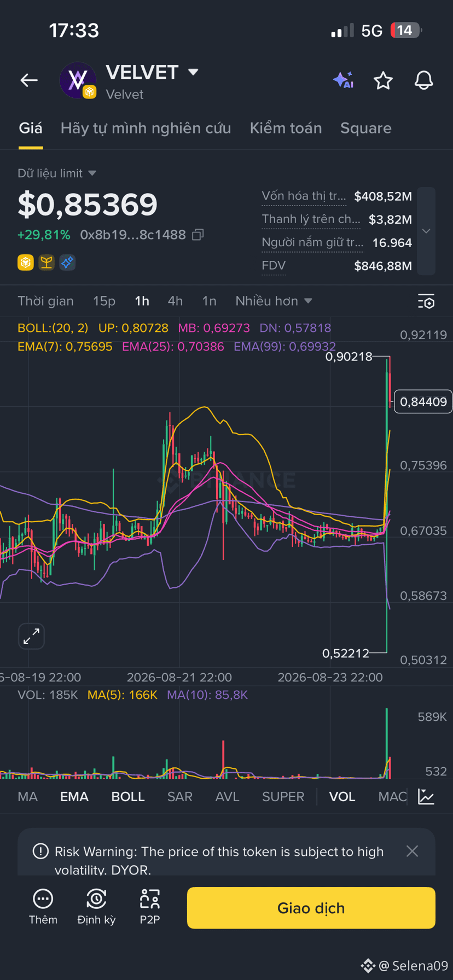Screen dimensions: 453x980
Task: Tap the +29,81% change value
Action: coord(44,235)
